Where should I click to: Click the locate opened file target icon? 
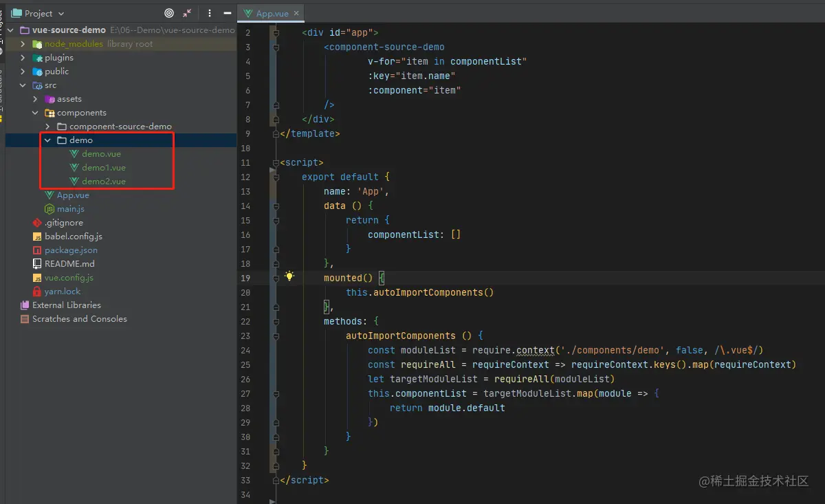pyautogui.click(x=169, y=13)
